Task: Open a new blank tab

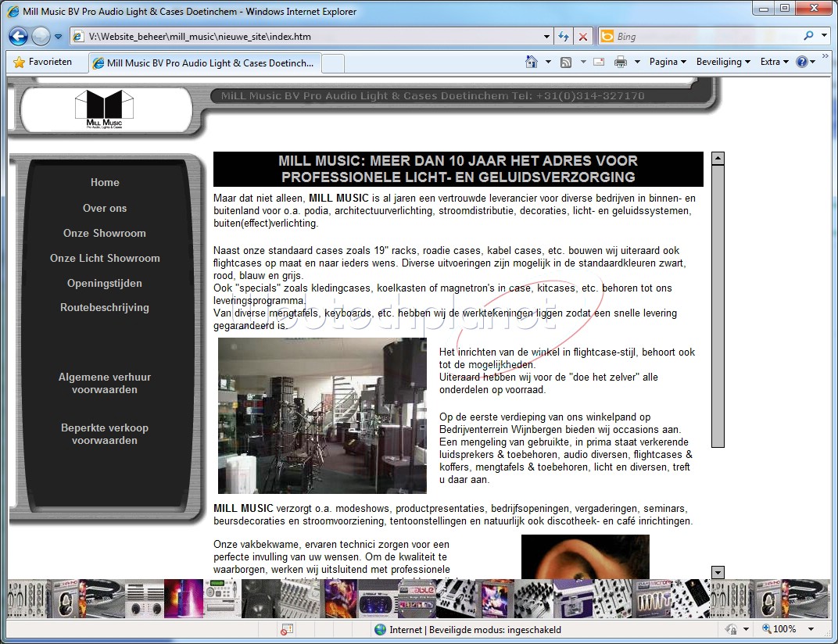Action: point(332,63)
